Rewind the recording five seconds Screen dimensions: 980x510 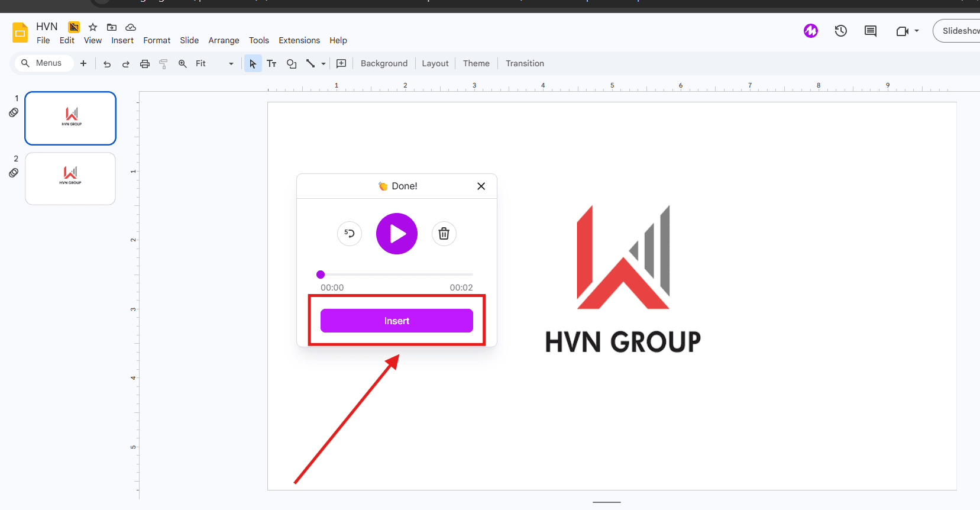pyautogui.click(x=350, y=234)
